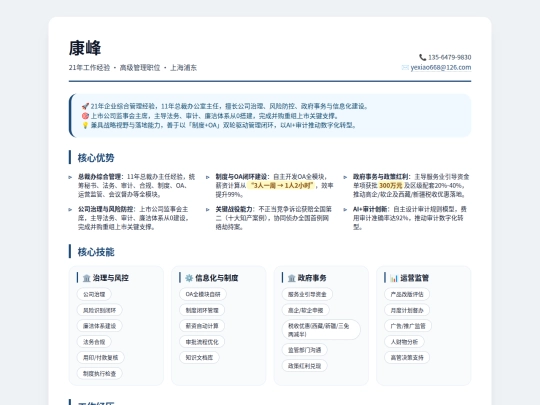The image size is (540, 405).
Task: Select the 制度闭环管理 skill tag
Action: tap(202, 310)
